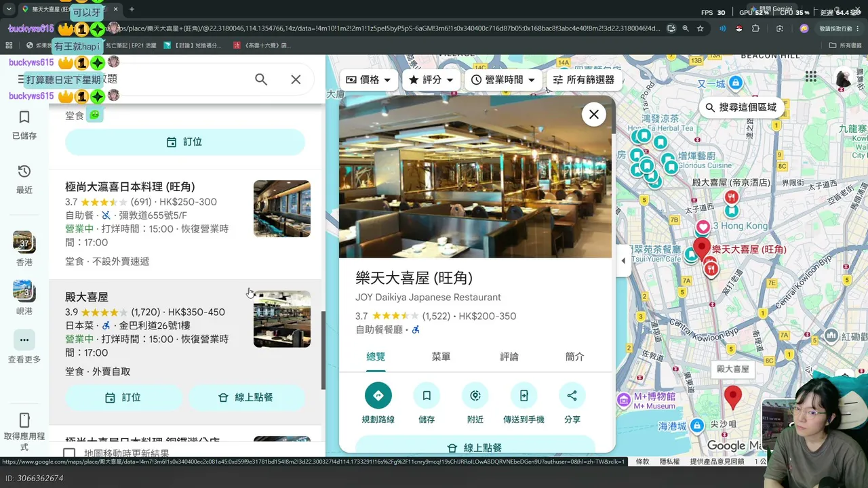Toggle 地圖移動時更新結果 checkbox

69,453
